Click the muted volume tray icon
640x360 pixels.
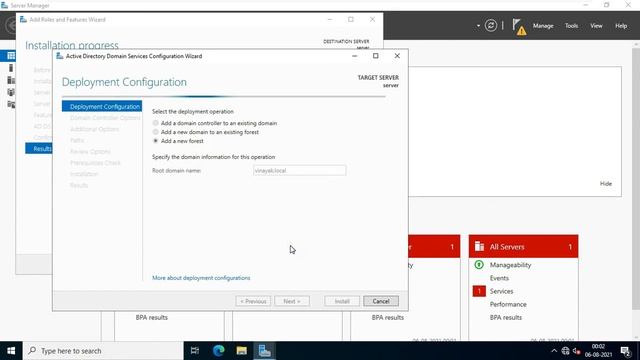[x=576, y=351]
